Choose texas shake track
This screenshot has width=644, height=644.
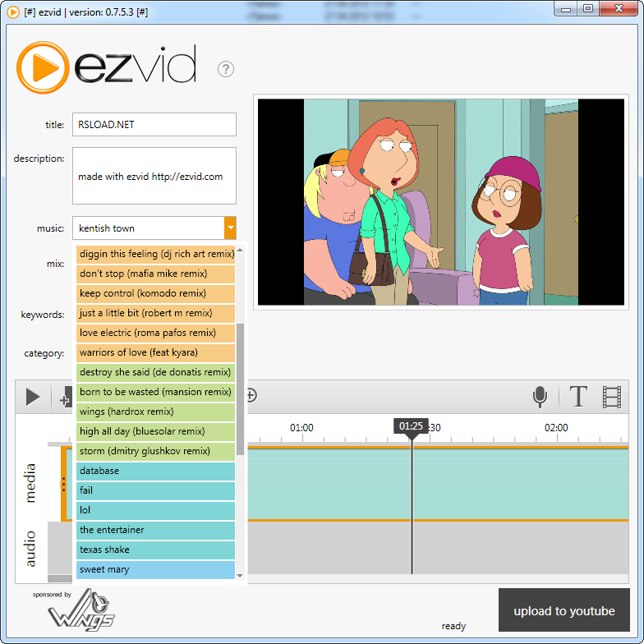156,550
